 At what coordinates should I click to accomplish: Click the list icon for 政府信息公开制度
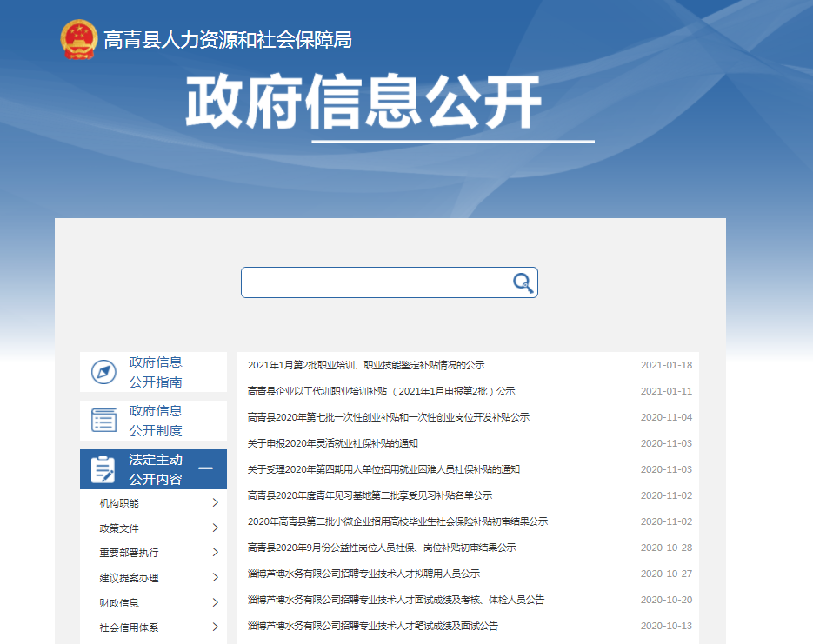(103, 421)
